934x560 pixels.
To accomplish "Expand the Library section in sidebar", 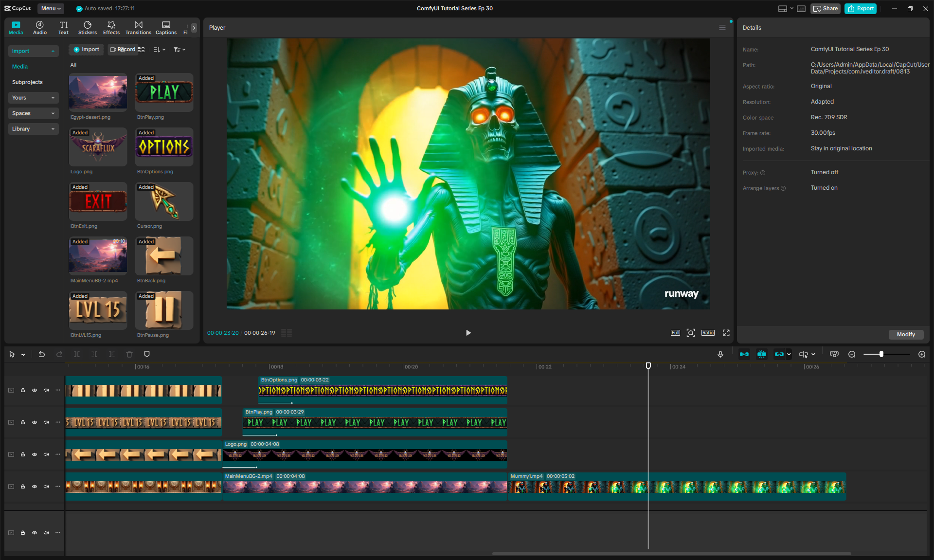I will [x=33, y=129].
